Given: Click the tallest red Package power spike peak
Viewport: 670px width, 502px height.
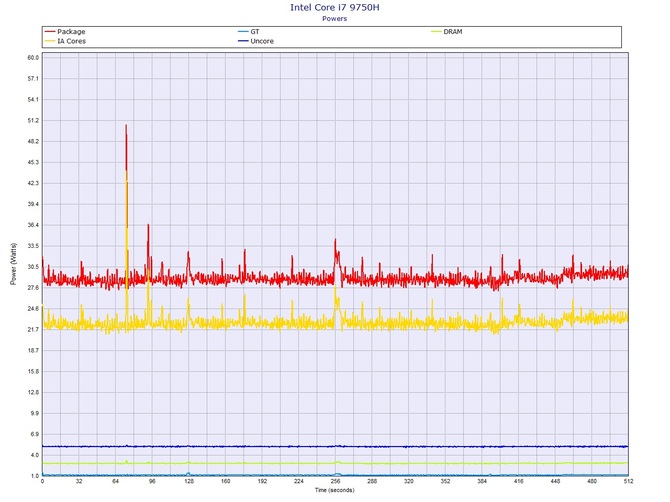Looking at the screenshot, I should [x=126, y=125].
